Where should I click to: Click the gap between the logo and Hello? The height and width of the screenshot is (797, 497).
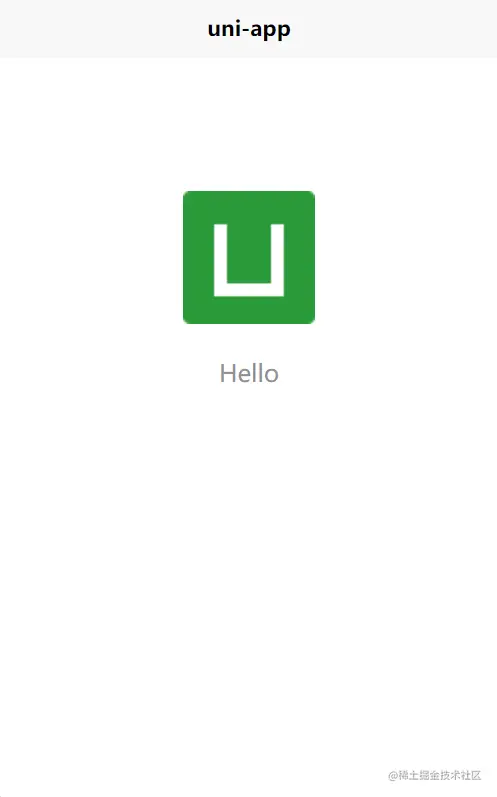point(249,343)
